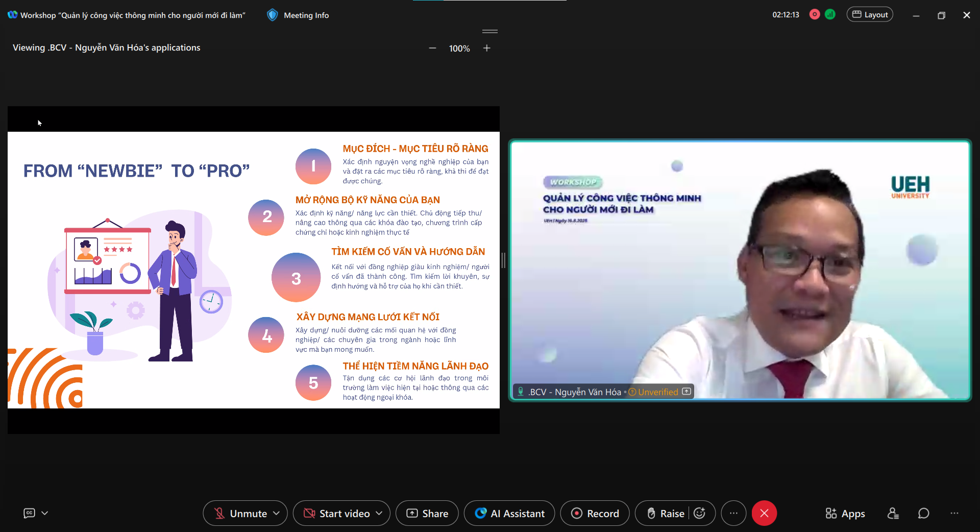The width and height of the screenshot is (980, 532).
Task: Open the Layout options
Action: [x=870, y=15]
